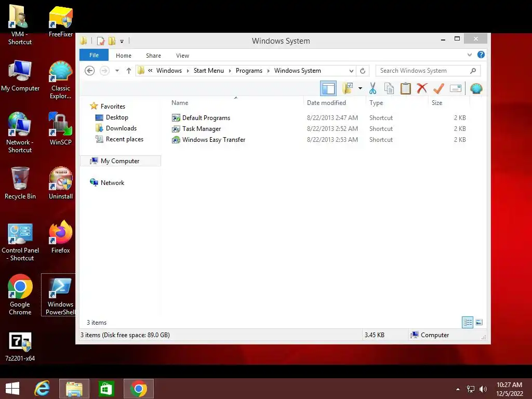
Task: Click the Rename toolbar icon
Action: [455, 88]
